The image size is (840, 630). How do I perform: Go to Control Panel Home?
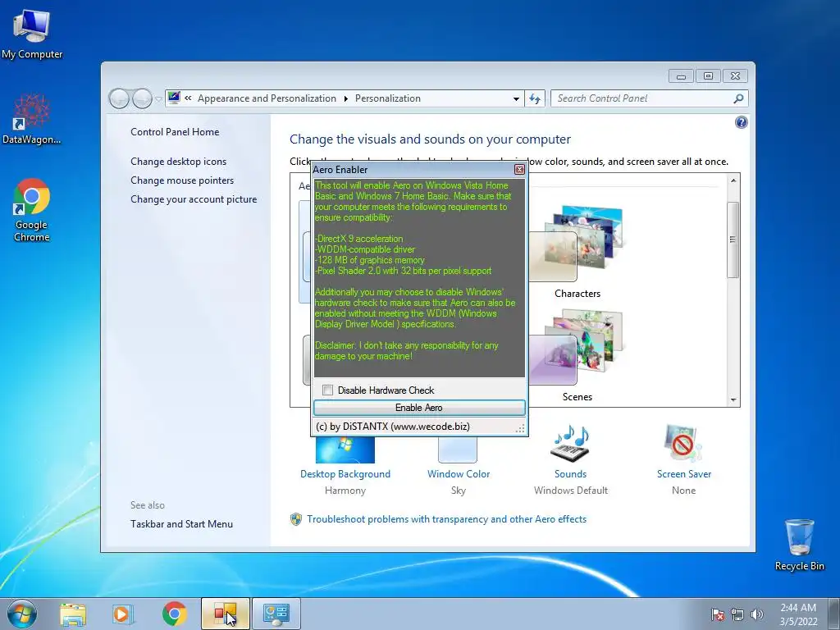coord(175,132)
